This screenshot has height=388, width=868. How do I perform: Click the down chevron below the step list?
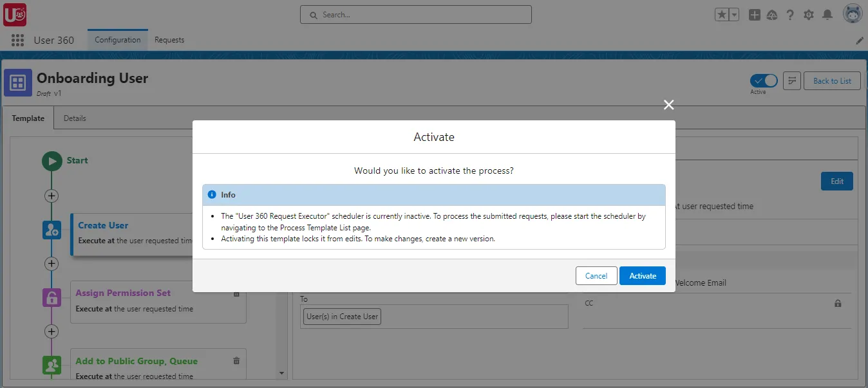tap(281, 373)
